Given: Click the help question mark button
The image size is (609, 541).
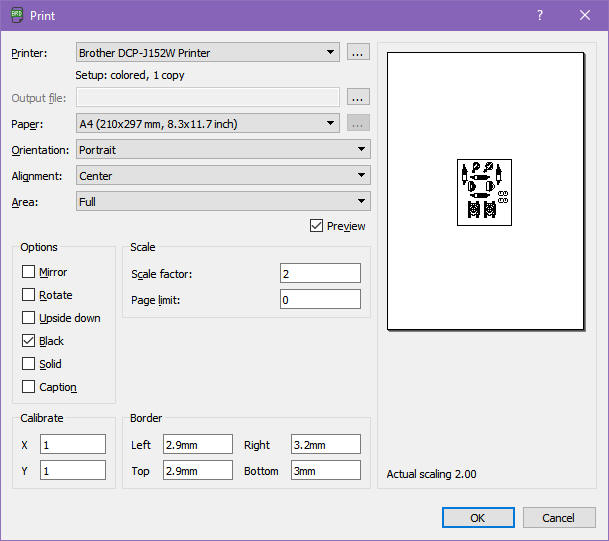Looking at the screenshot, I should 539,15.
